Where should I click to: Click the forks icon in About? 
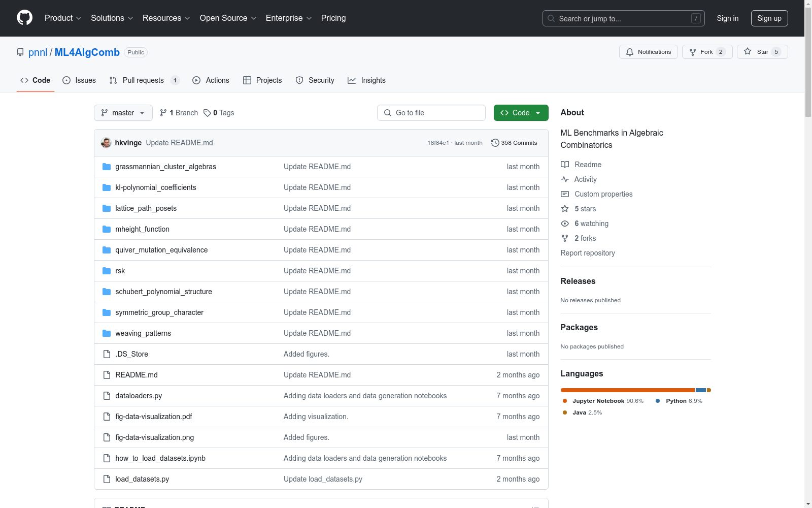pos(565,238)
